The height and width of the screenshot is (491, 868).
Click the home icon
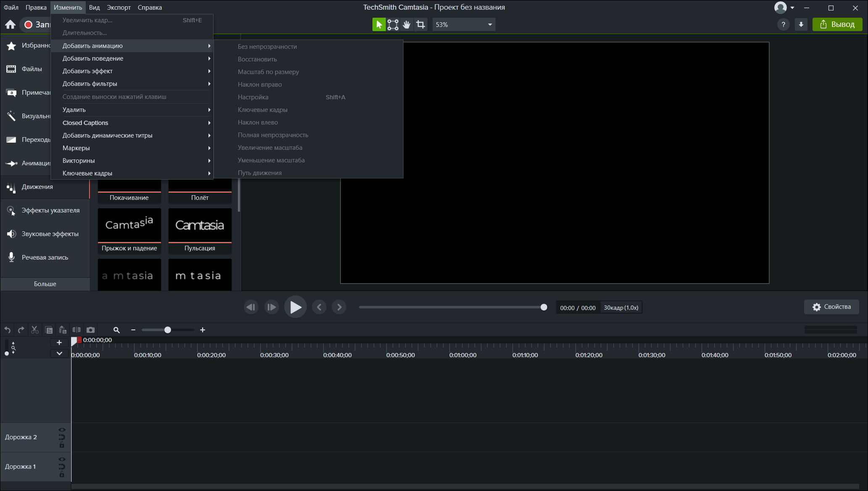point(11,24)
